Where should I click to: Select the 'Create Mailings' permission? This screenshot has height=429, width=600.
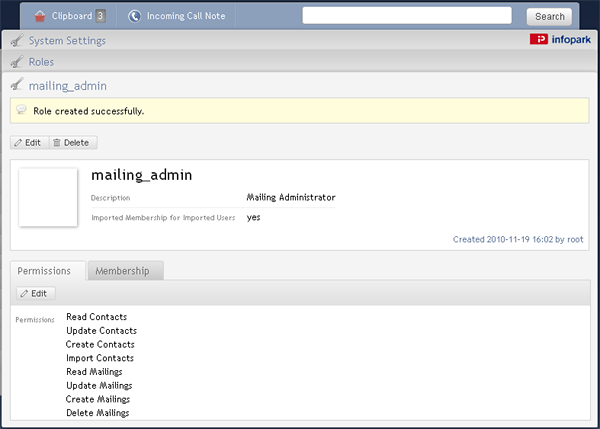[98, 400]
